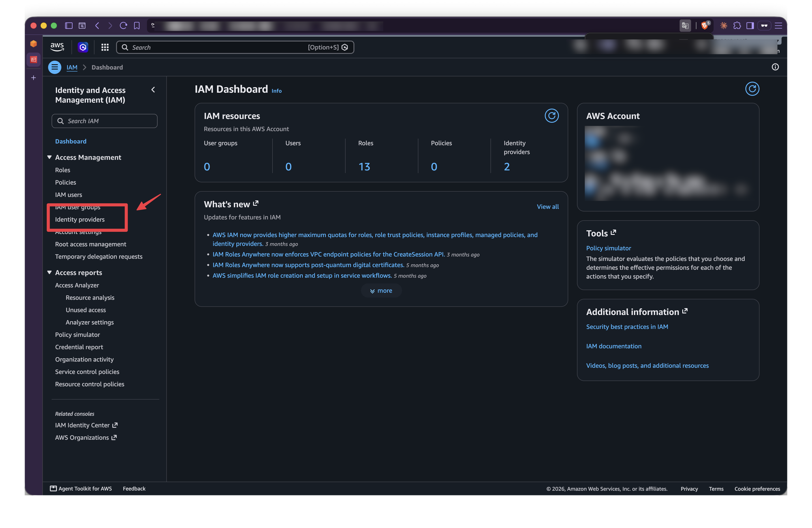Viewport: 812px width, 528px height.
Task: Open Access Analyzer in the side navigation
Action: click(77, 285)
